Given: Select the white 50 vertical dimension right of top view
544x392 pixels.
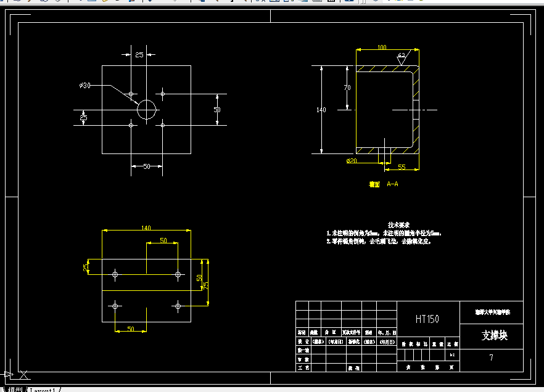Looking at the screenshot, I should (217, 110).
